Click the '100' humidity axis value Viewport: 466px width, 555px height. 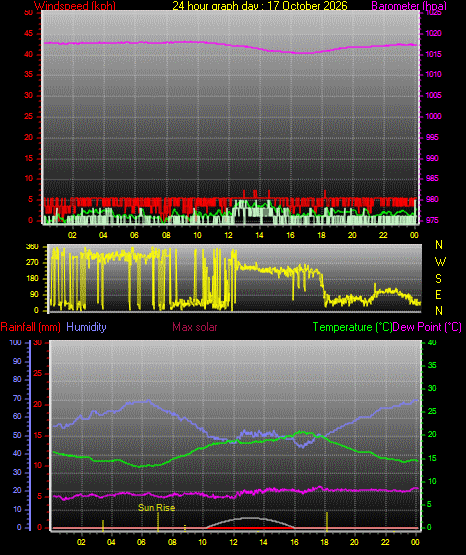coord(16,343)
